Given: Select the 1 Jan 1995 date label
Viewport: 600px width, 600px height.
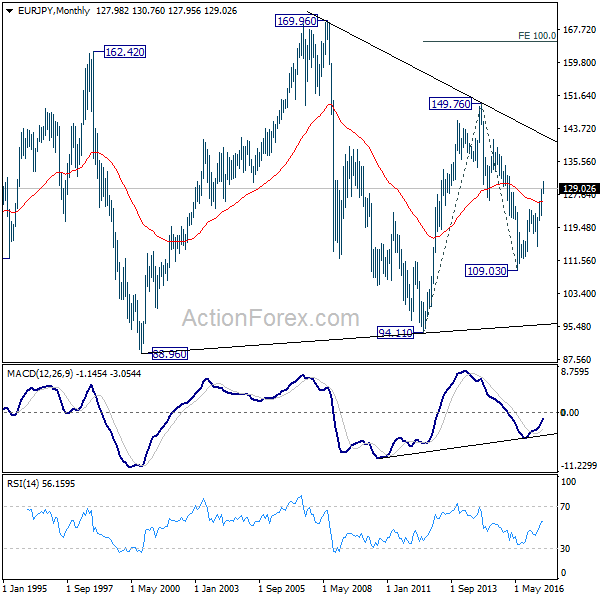Looking at the screenshot, I should [x=25, y=589].
